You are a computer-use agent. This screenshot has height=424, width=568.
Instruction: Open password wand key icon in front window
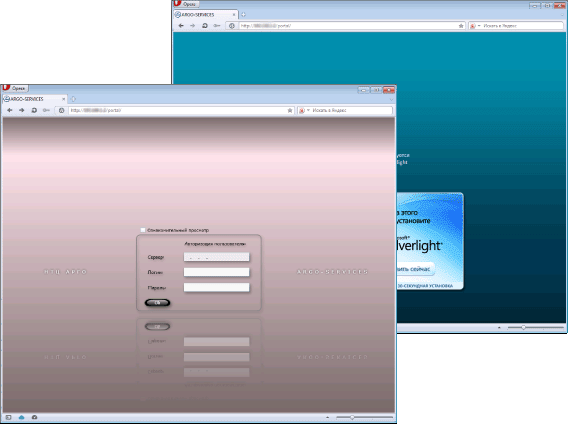(46, 110)
